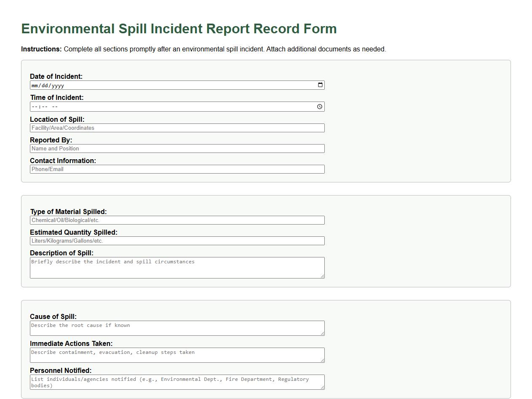532x399 pixels.
Task: Click the Date of Incident label
Action: pos(56,76)
